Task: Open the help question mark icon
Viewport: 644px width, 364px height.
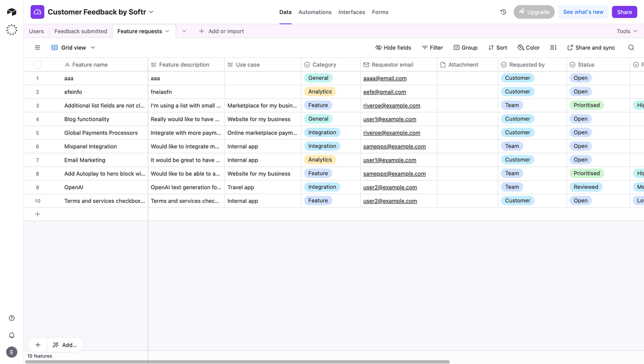Action: coord(12,318)
